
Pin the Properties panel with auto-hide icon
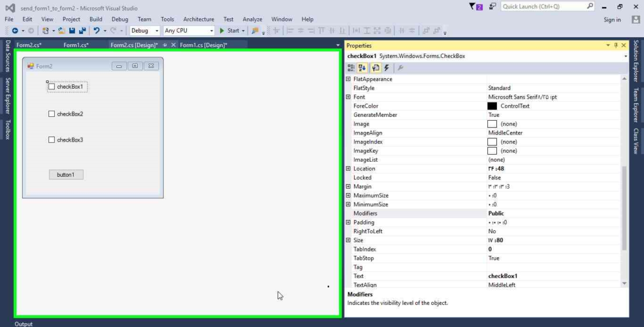[616, 45]
